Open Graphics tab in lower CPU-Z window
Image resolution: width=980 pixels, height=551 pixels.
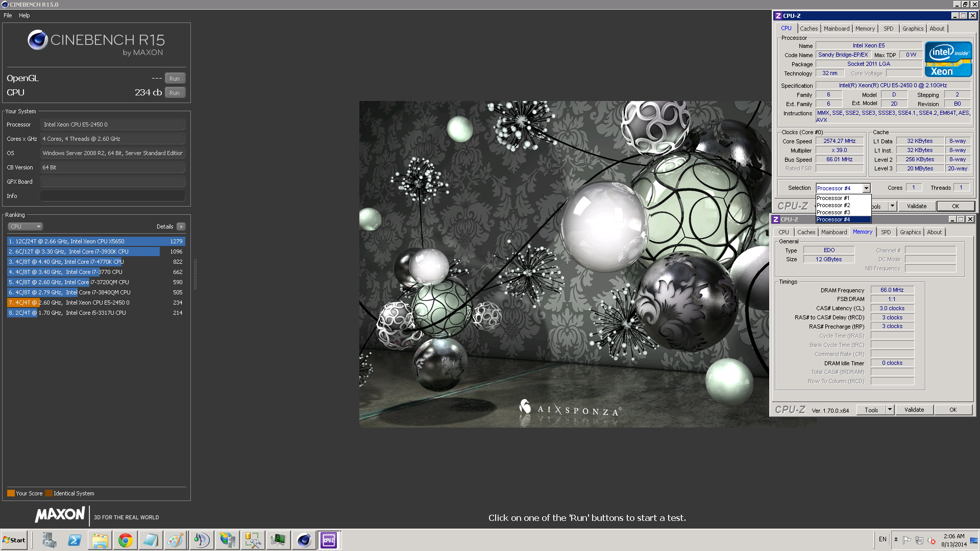(910, 232)
